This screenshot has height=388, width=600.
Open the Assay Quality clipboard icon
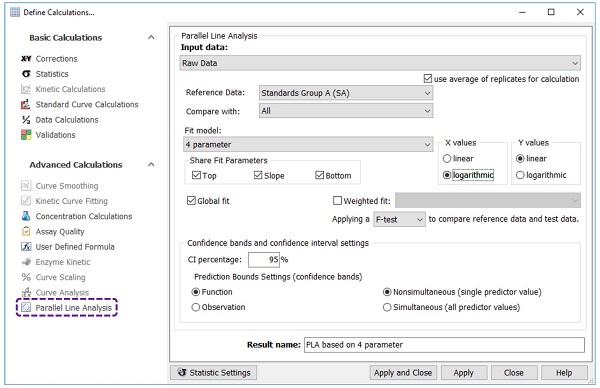(26, 231)
